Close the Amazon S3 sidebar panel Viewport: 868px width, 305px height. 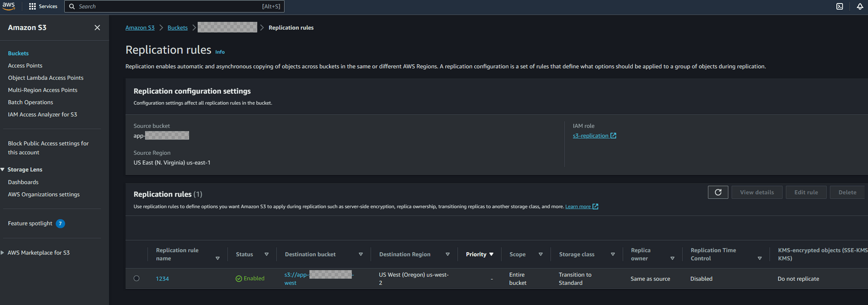[x=97, y=28]
